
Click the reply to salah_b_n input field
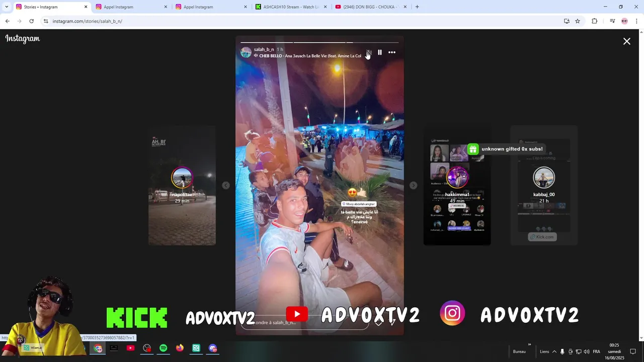tap(305, 323)
